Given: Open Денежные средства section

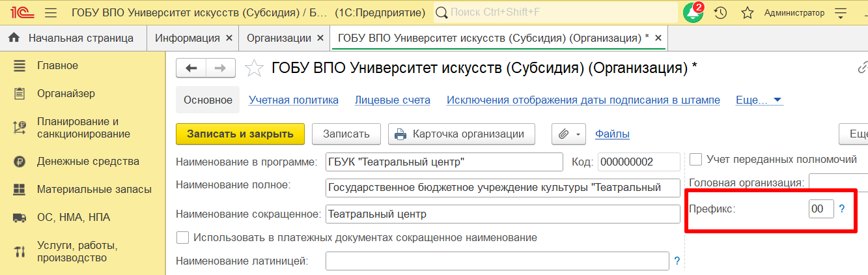Looking at the screenshot, I should coord(88,162).
